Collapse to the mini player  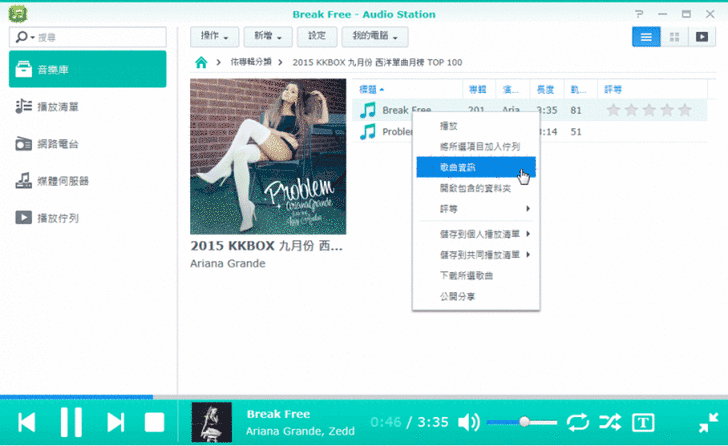point(708,422)
